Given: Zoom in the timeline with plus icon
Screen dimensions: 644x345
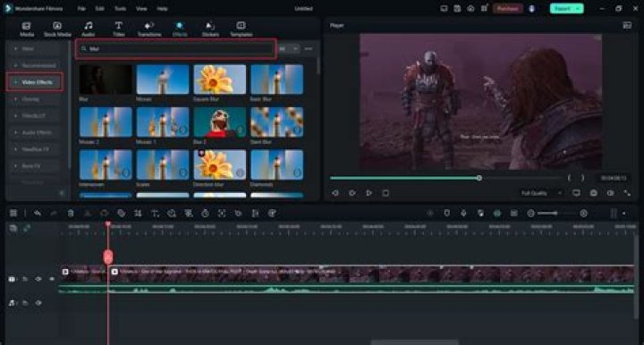Looking at the screenshot, I should (x=583, y=214).
